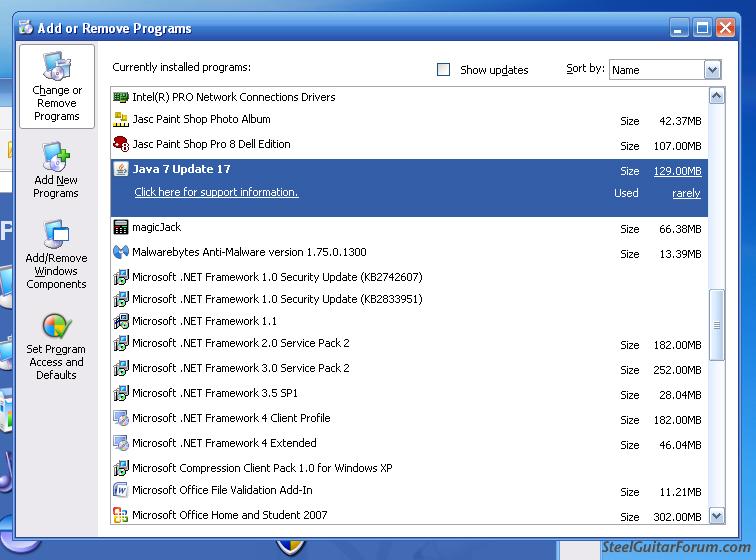Select Microsoft .NET Framework 3.5 SP1 entry

click(215, 393)
